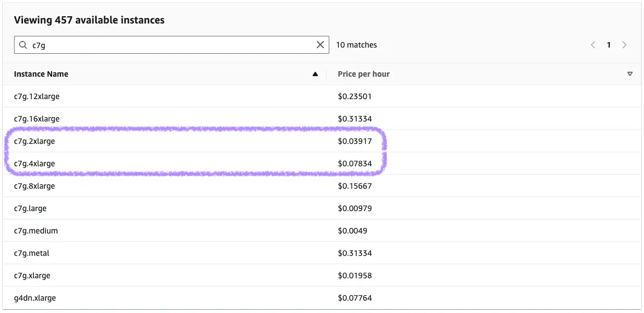Click the Instance Name column header
644x313 pixels.
(x=41, y=74)
